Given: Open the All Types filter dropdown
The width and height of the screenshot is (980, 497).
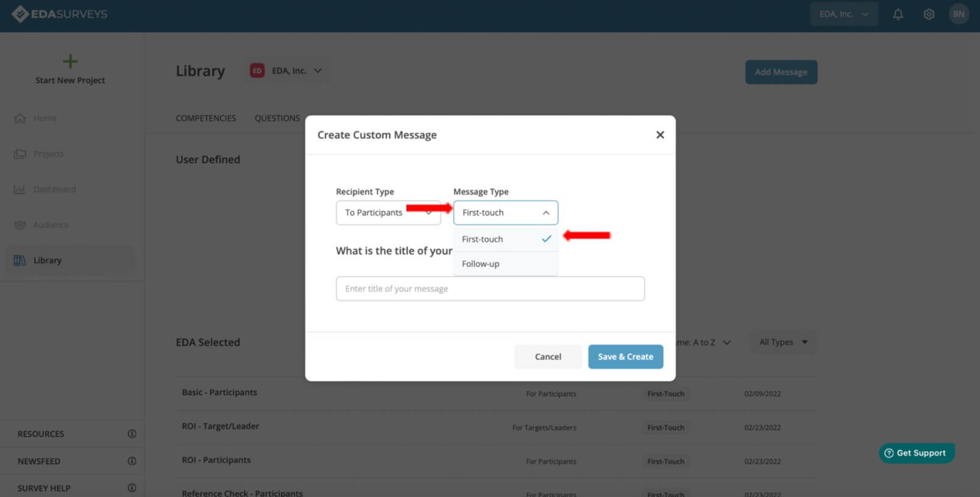Looking at the screenshot, I should [x=783, y=342].
